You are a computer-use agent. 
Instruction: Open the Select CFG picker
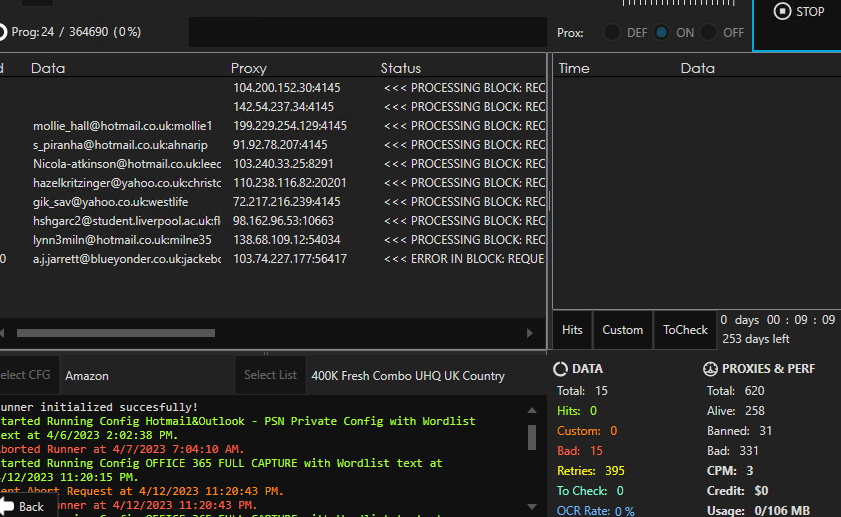click(x=27, y=376)
